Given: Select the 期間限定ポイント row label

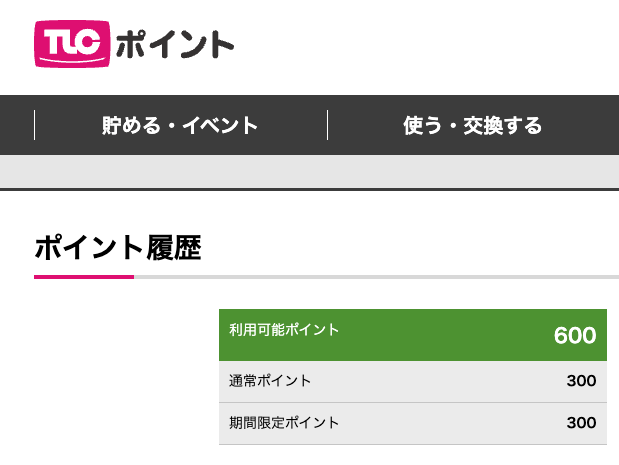Looking at the screenshot, I should pos(284,423).
